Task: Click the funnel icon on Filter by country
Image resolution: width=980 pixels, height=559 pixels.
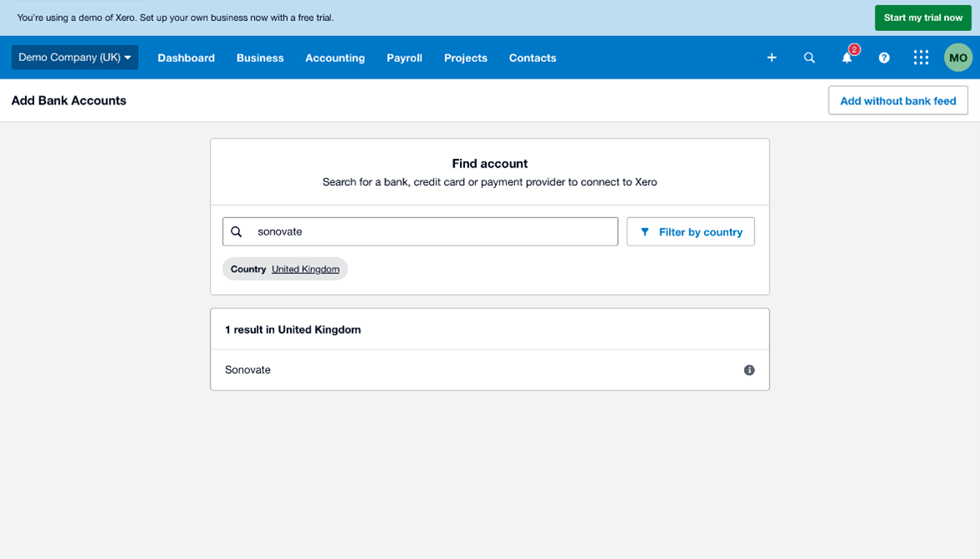Action: (x=644, y=231)
